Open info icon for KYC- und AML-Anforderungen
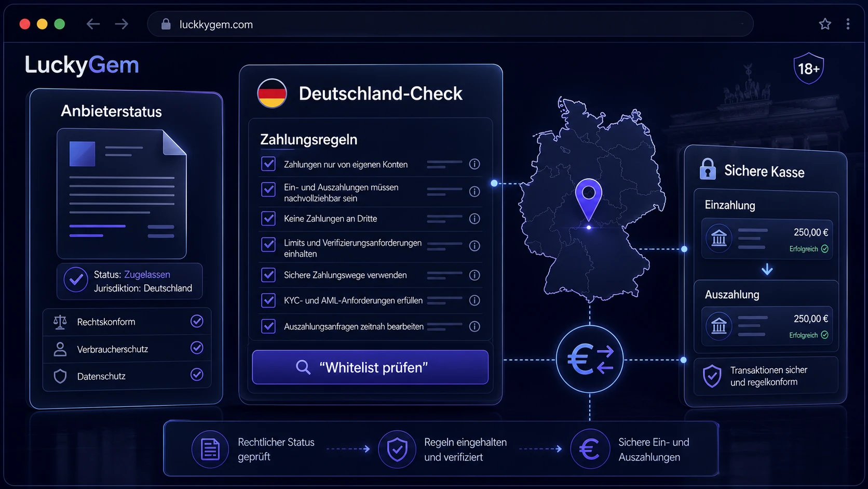The height and width of the screenshot is (489, 868). (474, 300)
